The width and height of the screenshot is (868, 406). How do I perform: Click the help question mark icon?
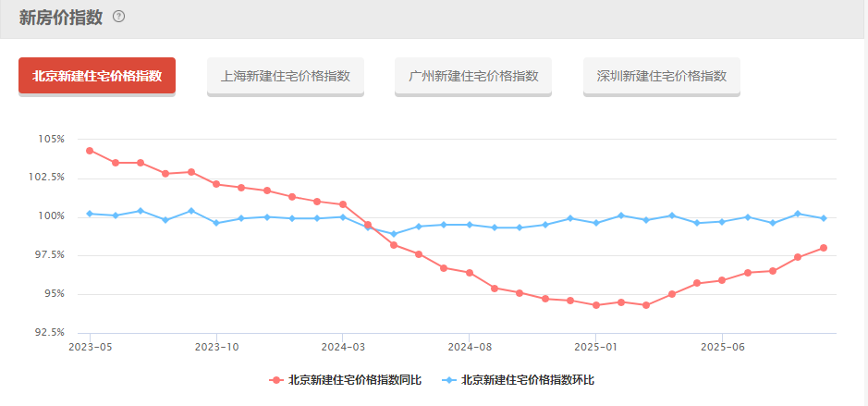click(118, 17)
